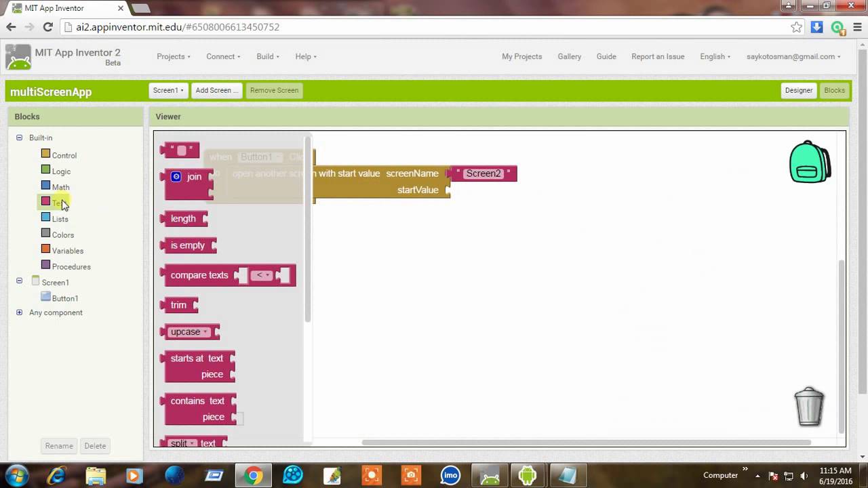
Task: Open the Projects menu
Action: [x=174, y=56]
